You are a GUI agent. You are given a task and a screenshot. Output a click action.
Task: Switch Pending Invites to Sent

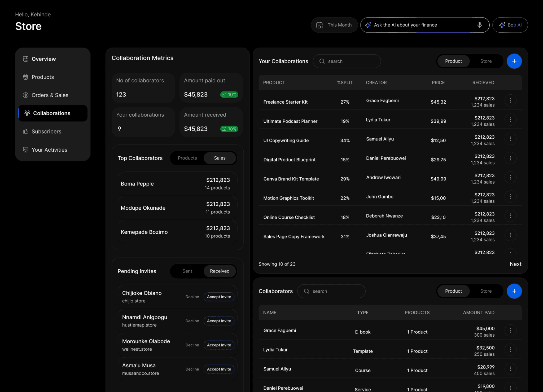pos(187,271)
